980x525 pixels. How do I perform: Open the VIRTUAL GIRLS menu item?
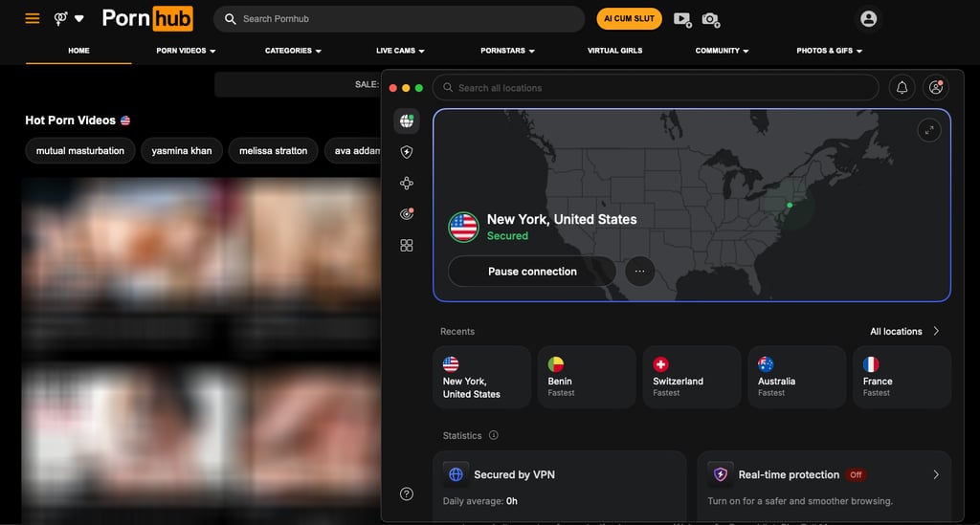click(x=614, y=51)
